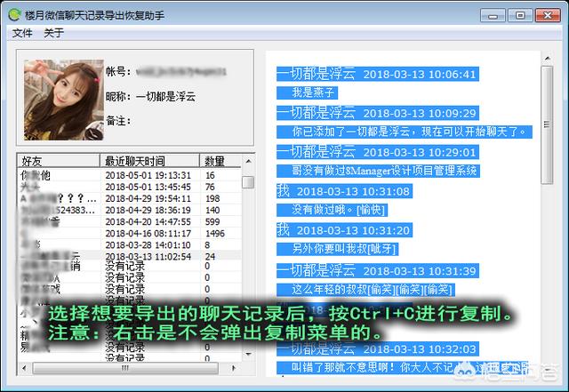
Task: Select the row dated 2018-04-29 19:54:11
Action: [x=129, y=198]
